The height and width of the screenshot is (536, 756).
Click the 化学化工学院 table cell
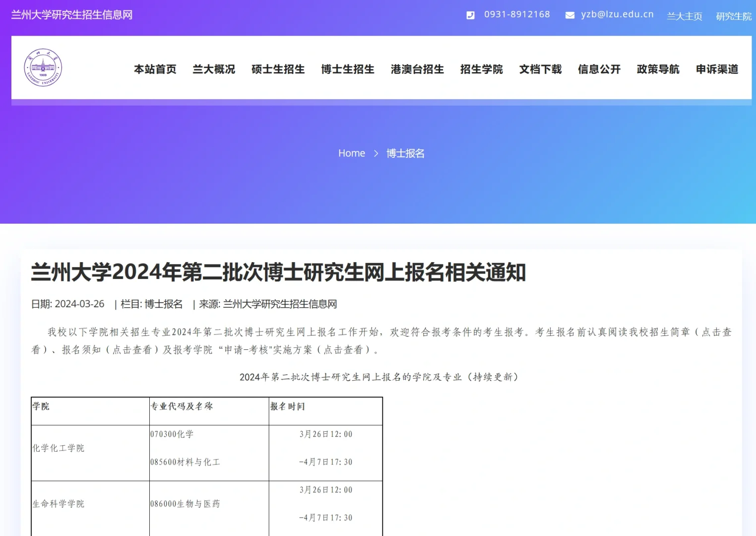[90, 453]
